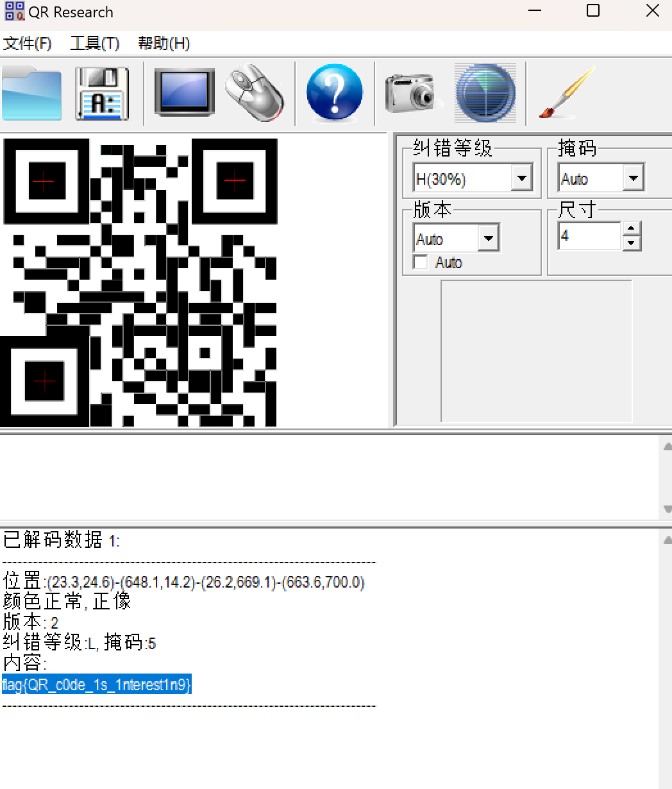Image resolution: width=672 pixels, height=789 pixels.
Task: Click the 已解码数据 1: heading
Action: [61, 540]
